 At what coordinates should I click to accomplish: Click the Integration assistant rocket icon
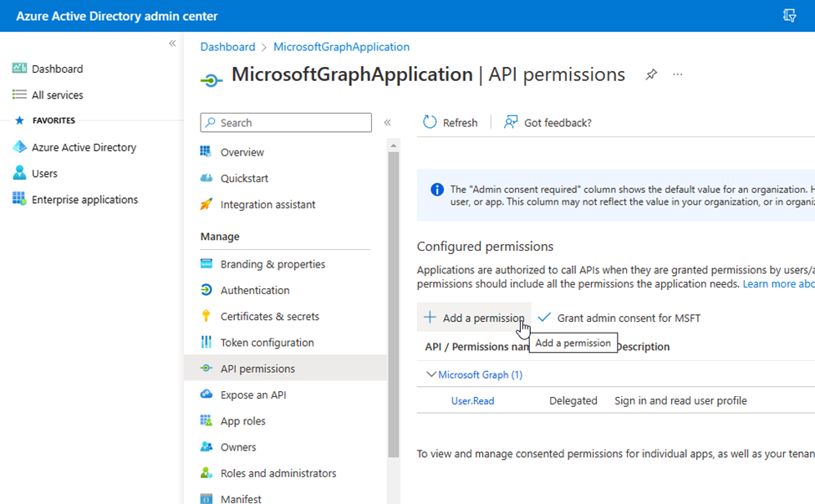click(x=206, y=204)
